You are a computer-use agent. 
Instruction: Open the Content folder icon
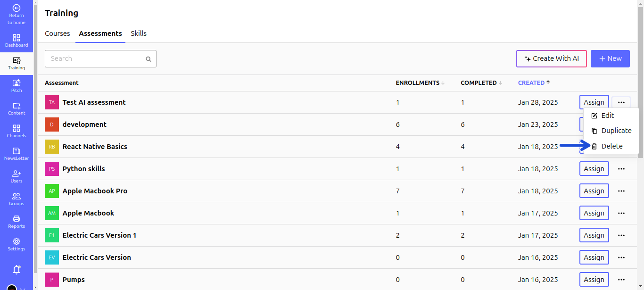pyautogui.click(x=17, y=108)
